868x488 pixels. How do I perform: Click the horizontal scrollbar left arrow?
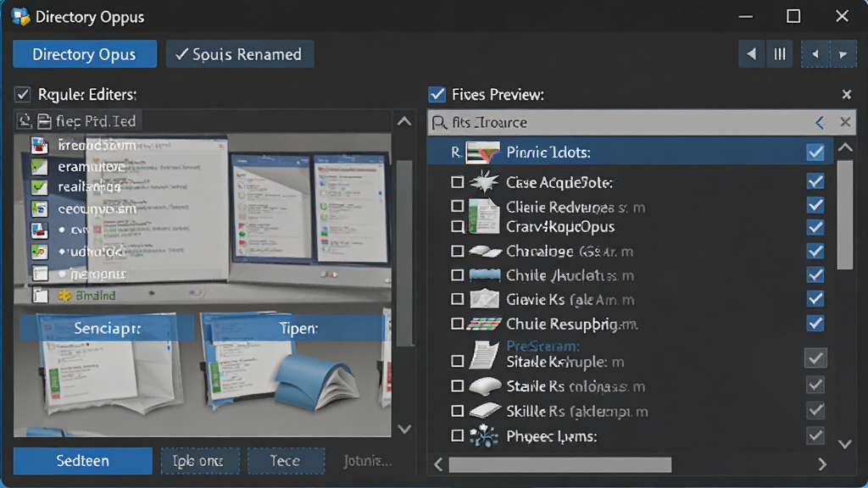[x=438, y=464]
